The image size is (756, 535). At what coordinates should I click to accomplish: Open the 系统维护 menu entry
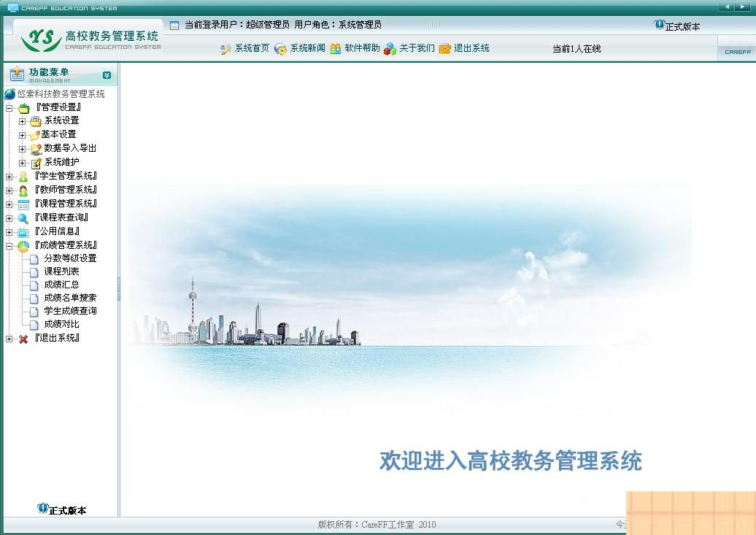62,162
